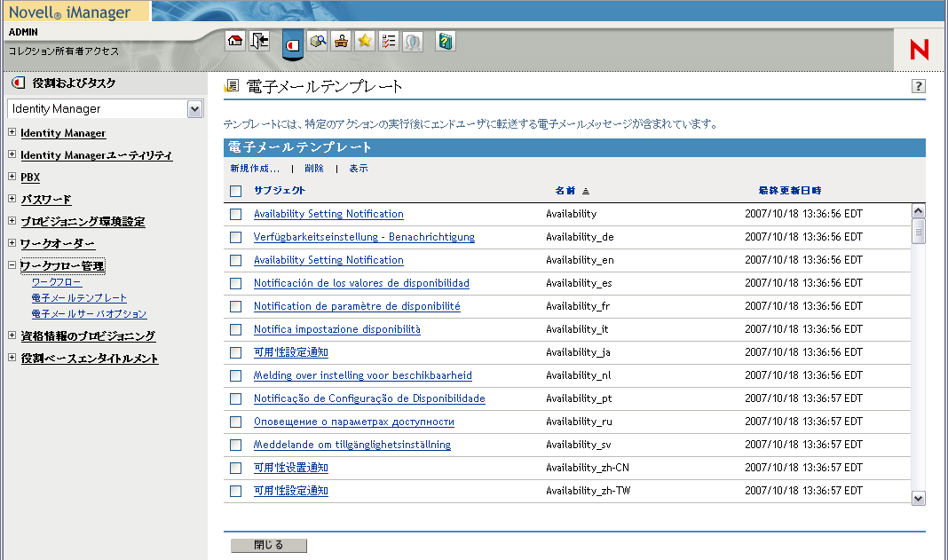Image resolution: width=948 pixels, height=560 pixels.
Task: Open the Identity Manager category dropdown
Action: point(194,109)
